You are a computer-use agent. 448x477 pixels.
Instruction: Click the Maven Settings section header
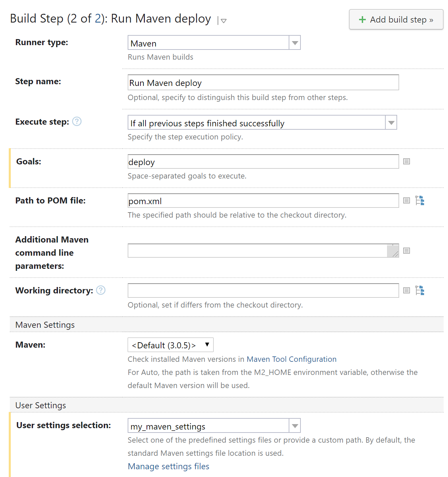tap(226, 325)
